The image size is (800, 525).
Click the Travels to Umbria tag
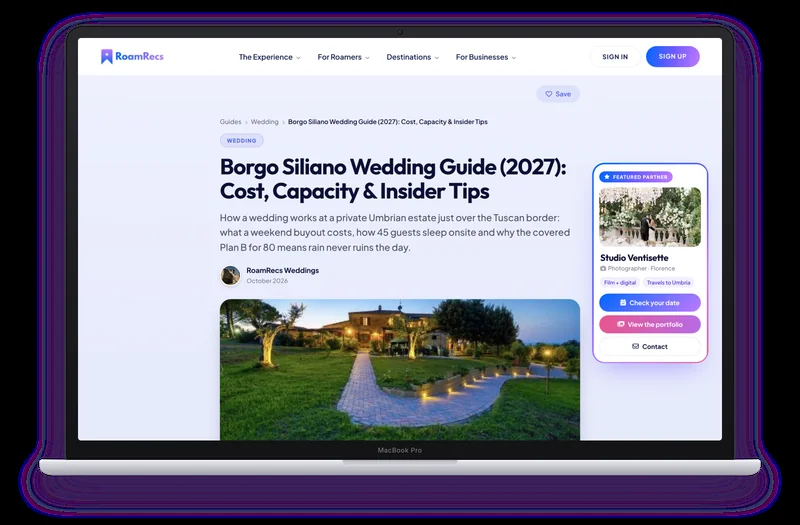668,282
